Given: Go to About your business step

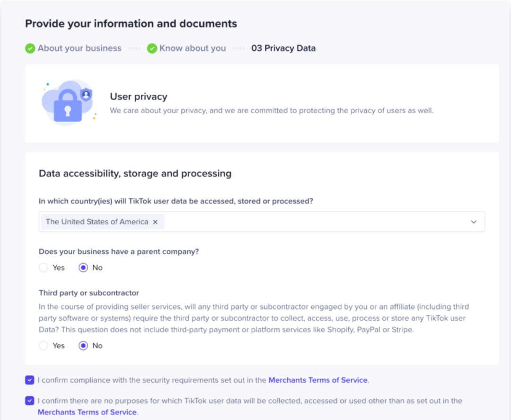Looking at the screenshot, I should [79, 48].
